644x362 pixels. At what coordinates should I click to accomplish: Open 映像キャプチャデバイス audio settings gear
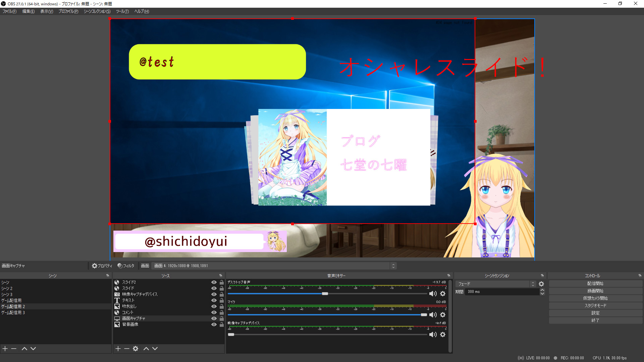[x=443, y=335]
